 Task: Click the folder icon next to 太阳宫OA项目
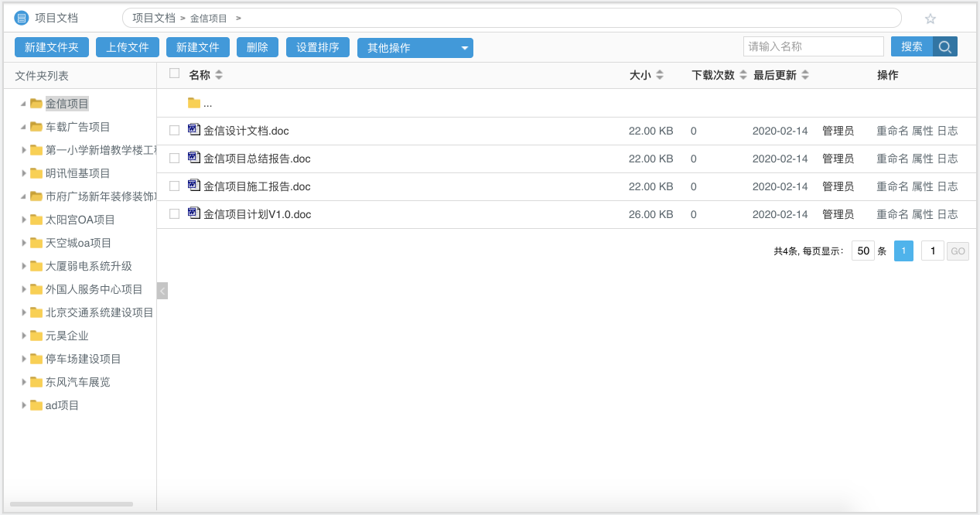pyautogui.click(x=35, y=220)
